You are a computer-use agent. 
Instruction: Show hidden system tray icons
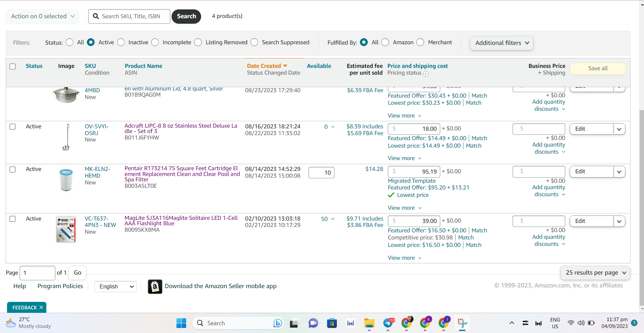[512, 323]
